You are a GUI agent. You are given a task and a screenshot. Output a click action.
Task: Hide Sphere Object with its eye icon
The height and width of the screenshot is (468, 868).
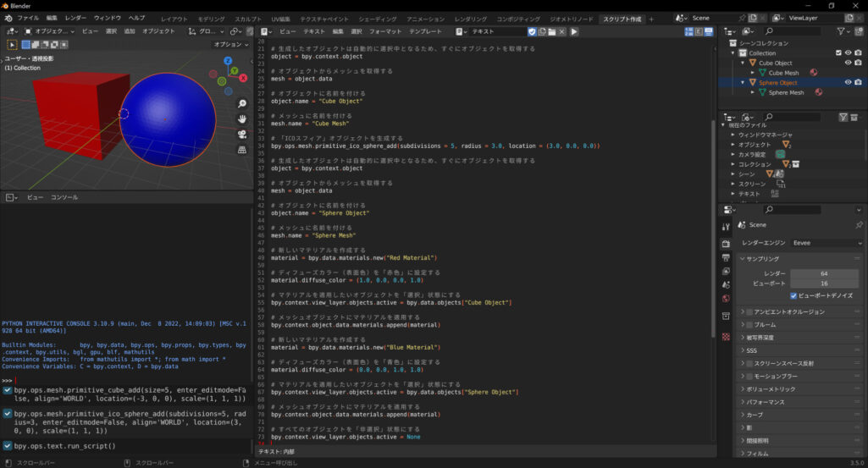848,82
